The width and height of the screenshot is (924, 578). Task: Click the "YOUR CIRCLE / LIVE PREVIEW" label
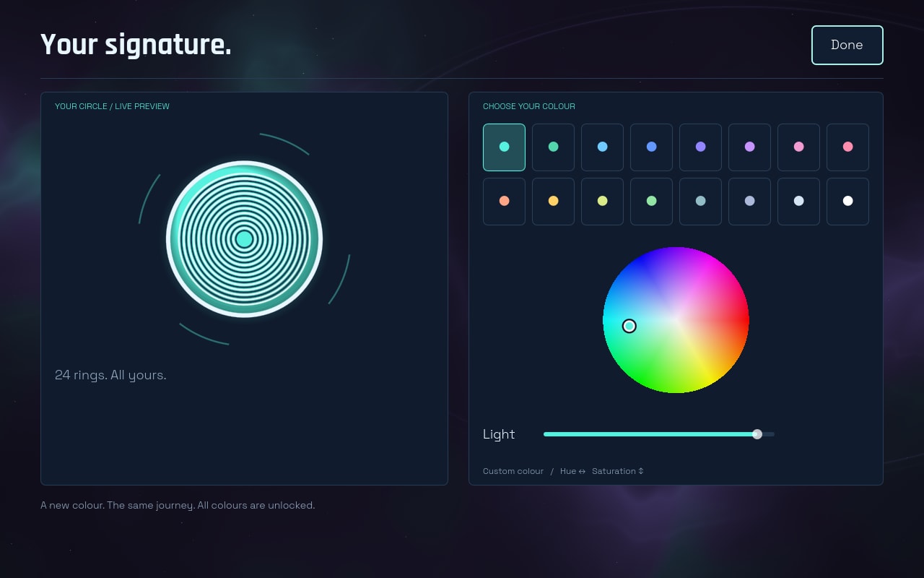click(112, 106)
